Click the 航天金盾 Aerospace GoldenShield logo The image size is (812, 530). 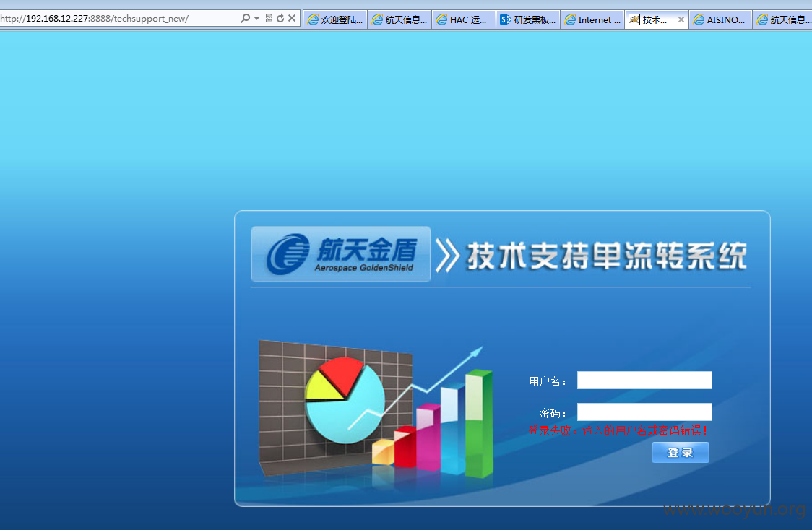(341, 254)
